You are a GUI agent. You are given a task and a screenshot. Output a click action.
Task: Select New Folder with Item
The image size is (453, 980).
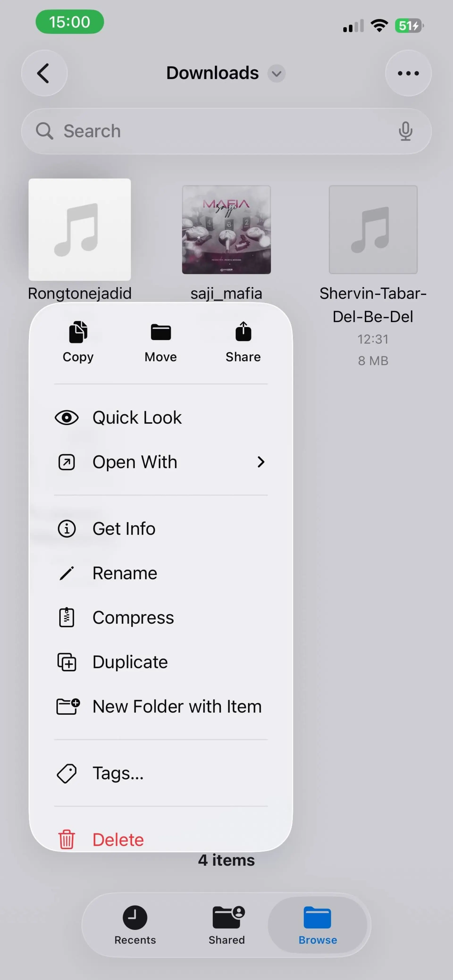click(161, 707)
